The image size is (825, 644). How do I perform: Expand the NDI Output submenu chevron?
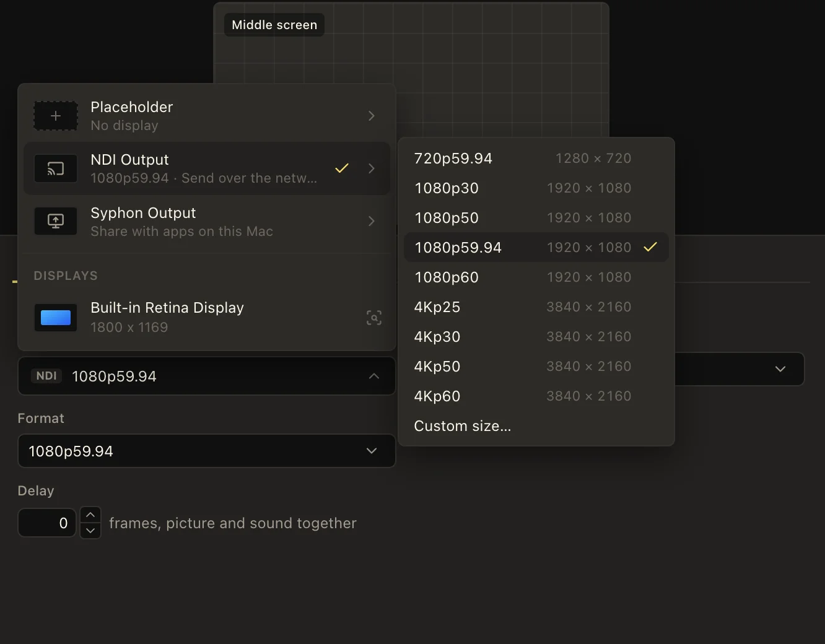tap(372, 168)
